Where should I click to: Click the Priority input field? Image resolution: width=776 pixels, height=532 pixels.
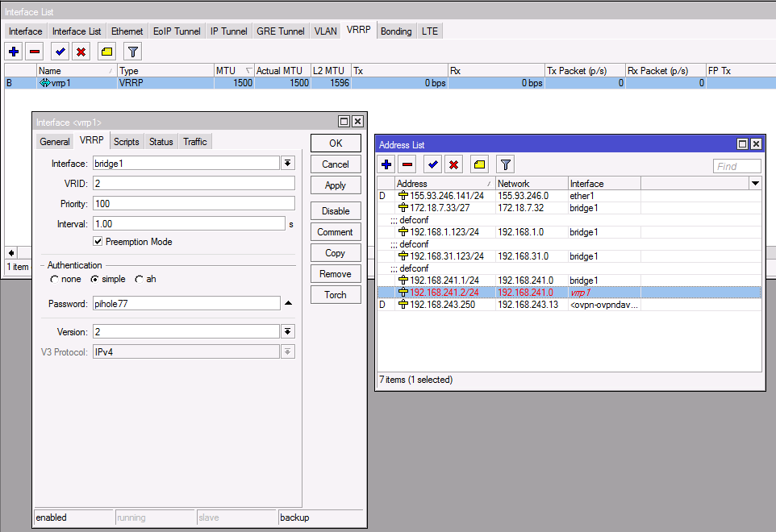[194, 204]
